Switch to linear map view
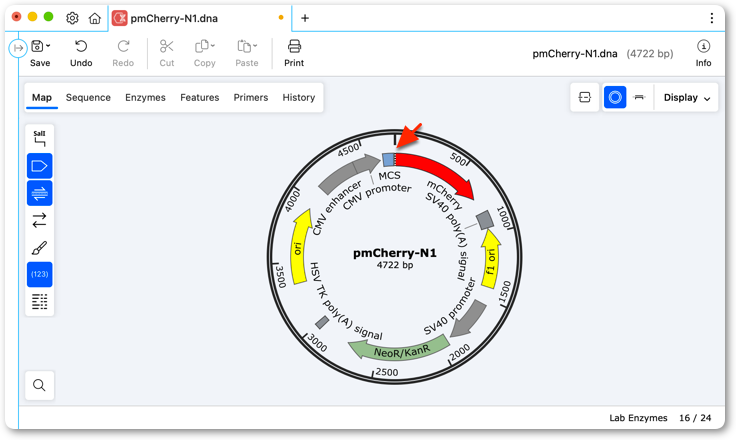Image resolution: width=736 pixels, height=440 pixels. click(x=639, y=98)
